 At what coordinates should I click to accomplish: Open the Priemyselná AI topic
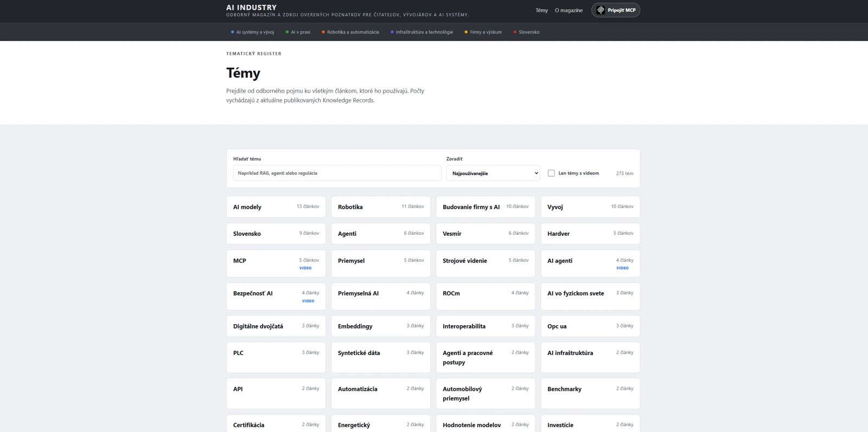pyautogui.click(x=381, y=296)
